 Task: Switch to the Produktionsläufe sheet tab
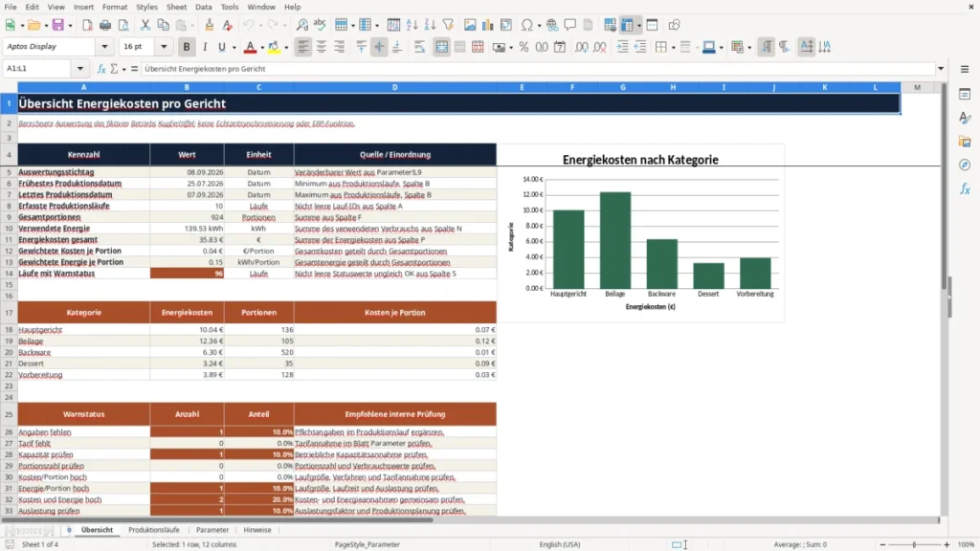pos(154,530)
